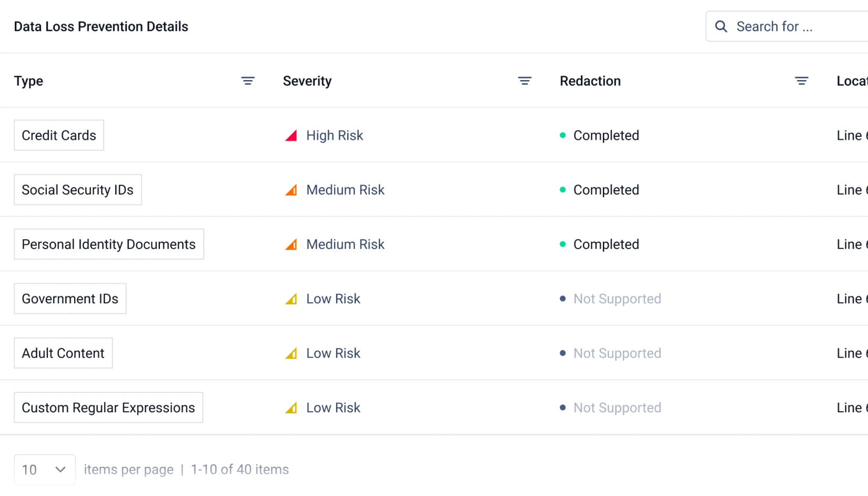Click Completed status dot for Credit Cards
Viewport: 868px width, 496px height.
tap(562, 135)
